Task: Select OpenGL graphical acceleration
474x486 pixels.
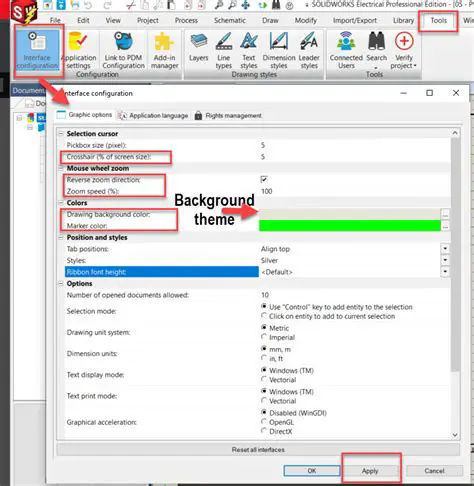Action: [264, 422]
